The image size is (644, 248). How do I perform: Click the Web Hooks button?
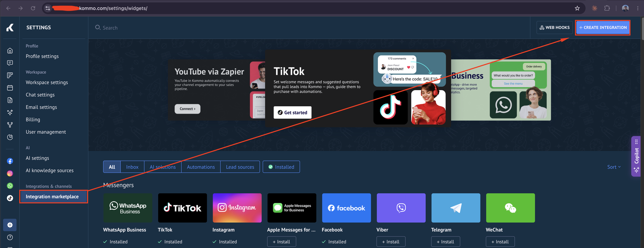[555, 27]
